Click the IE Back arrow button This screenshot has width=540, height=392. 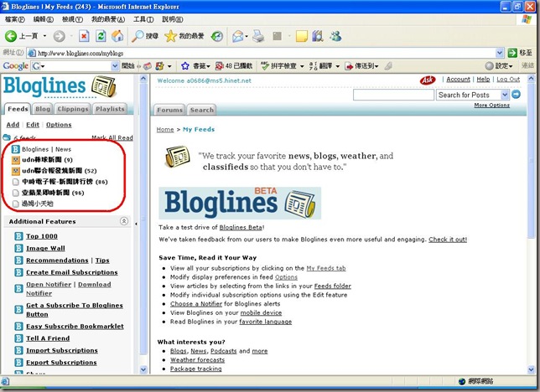click(x=11, y=36)
